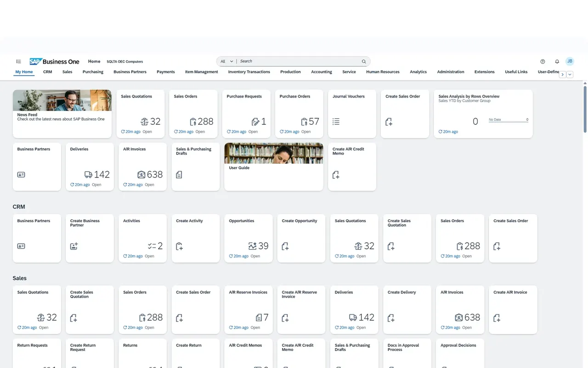Screen dimensions: 588x368
Task: Open the JB user profile avatar
Action: click(570, 61)
